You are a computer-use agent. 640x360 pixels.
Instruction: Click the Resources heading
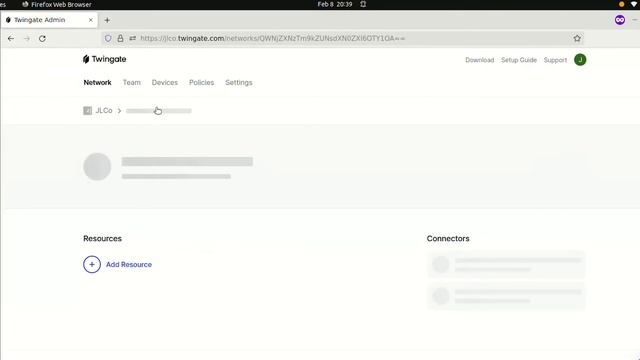coord(102,238)
